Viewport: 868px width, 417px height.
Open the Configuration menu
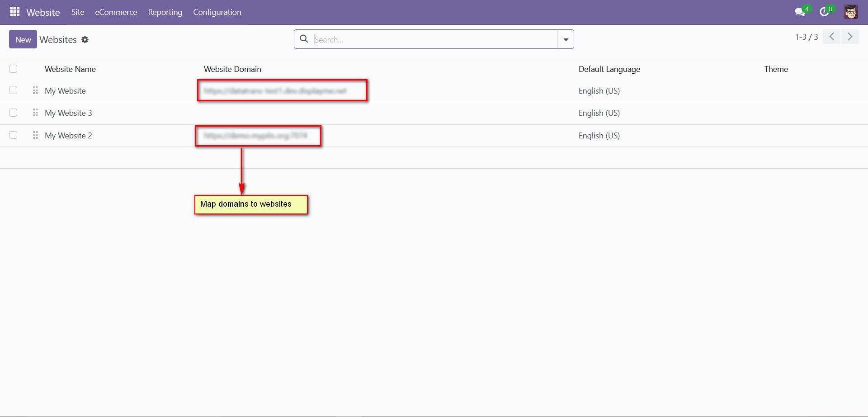tap(217, 12)
